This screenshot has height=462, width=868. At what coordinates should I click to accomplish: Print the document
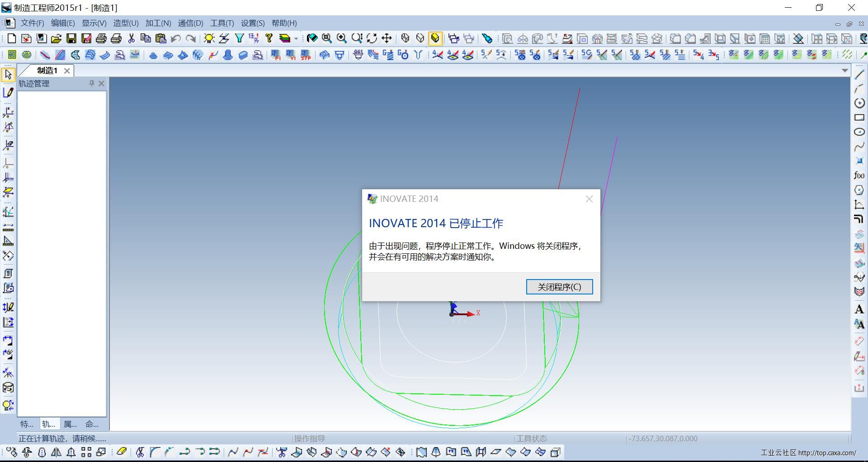coord(101,38)
